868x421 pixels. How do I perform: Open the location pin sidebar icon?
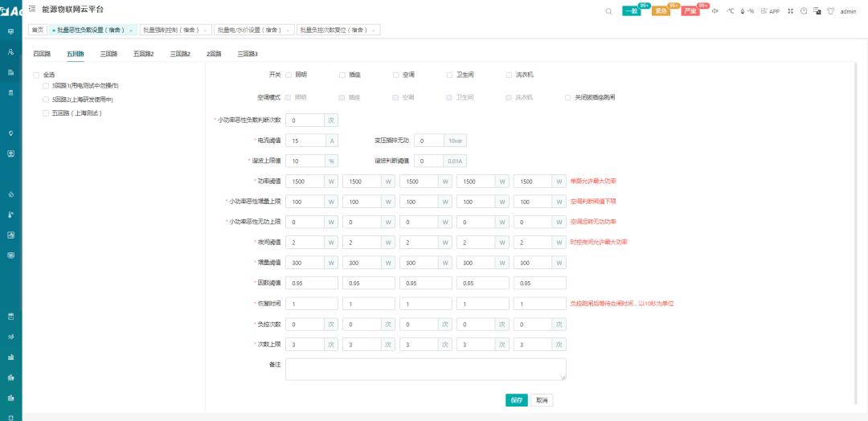[x=10, y=133]
